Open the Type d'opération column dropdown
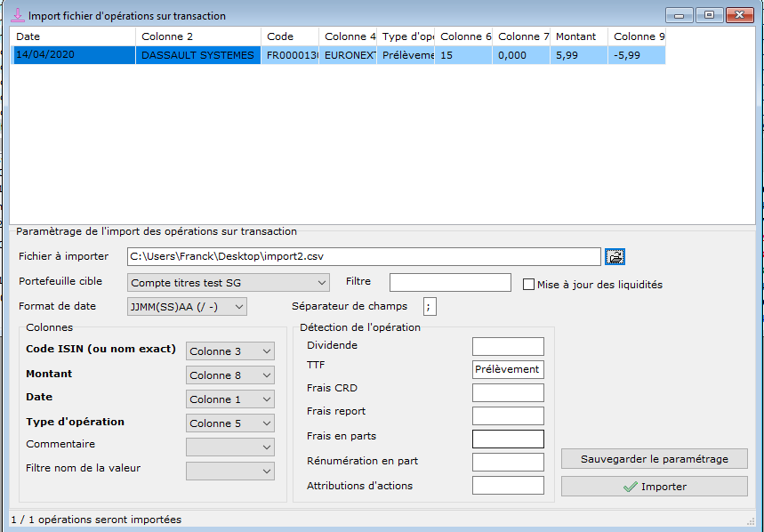The image size is (764, 532). coord(230,423)
